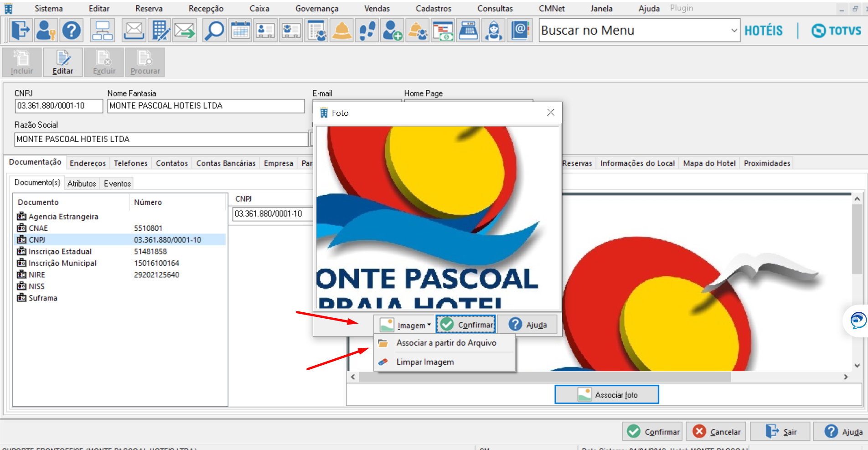This screenshot has height=450, width=868.
Task: Click the Incluir toolbar button
Action: pyautogui.click(x=22, y=62)
